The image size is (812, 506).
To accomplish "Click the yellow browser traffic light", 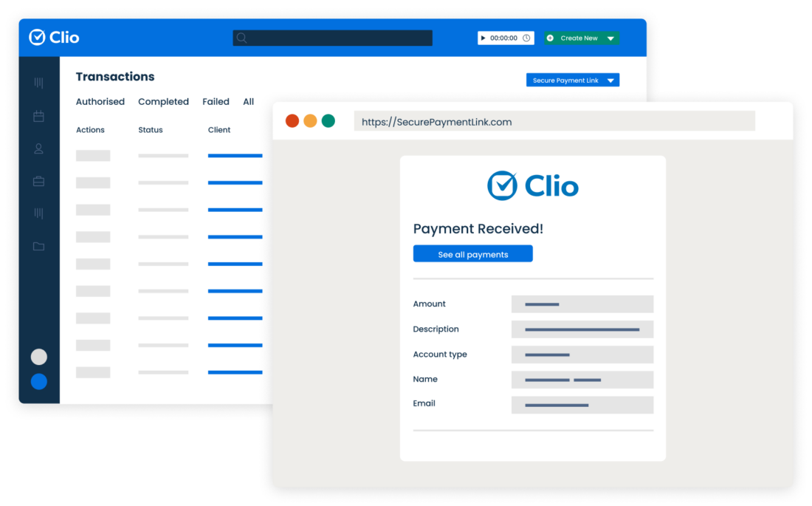I will coord(310,120).
